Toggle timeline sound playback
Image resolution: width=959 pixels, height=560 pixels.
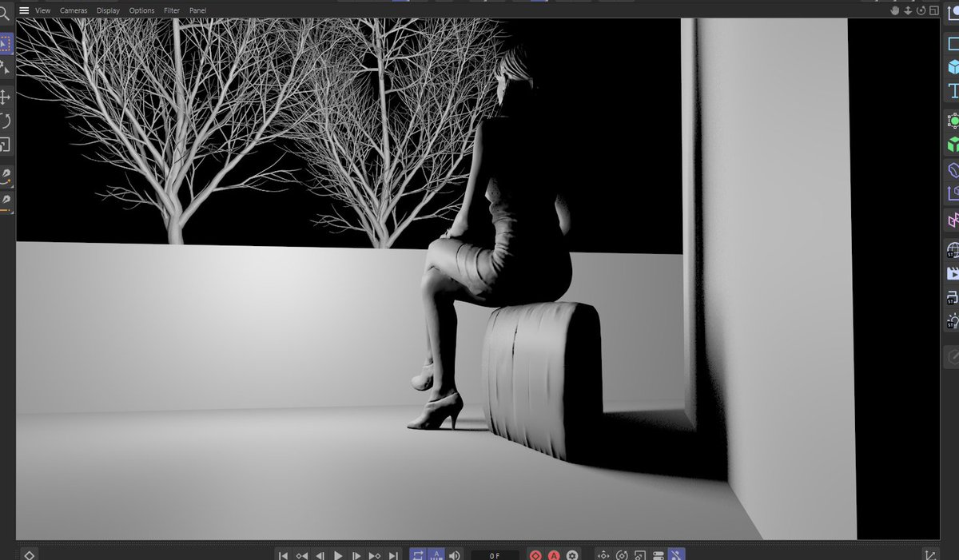455,555
